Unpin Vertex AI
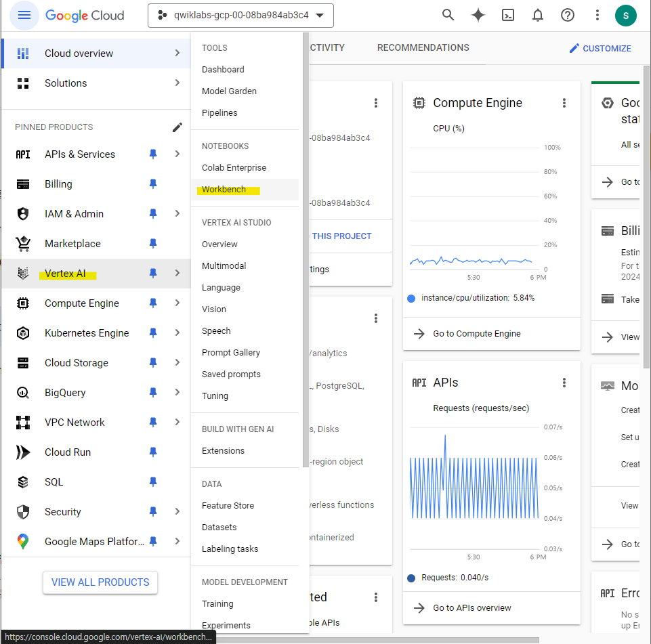The width and height of the screenshot is (651, 644). click(153, 273)
